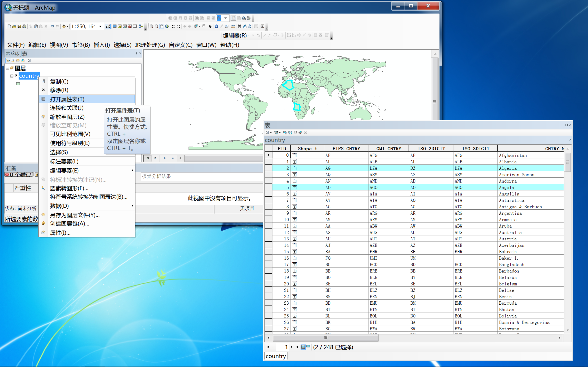Choose 打开属性表(T) from context menu
Screen dimensions: 588x367
(x=67, y=99)
